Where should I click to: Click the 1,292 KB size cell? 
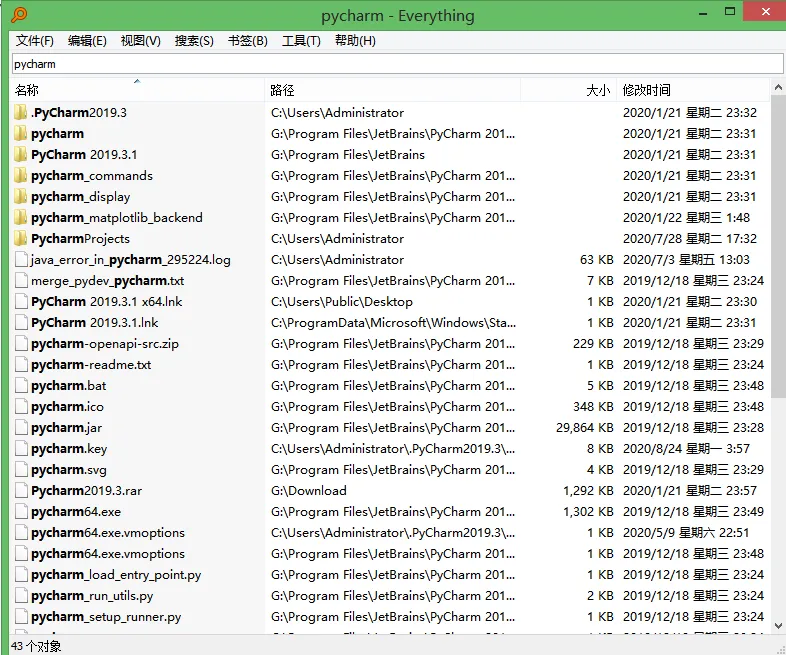point(588,491)
